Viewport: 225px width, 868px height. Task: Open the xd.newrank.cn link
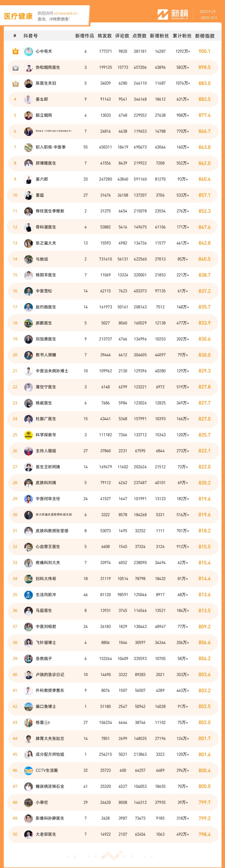coord(65,14)
